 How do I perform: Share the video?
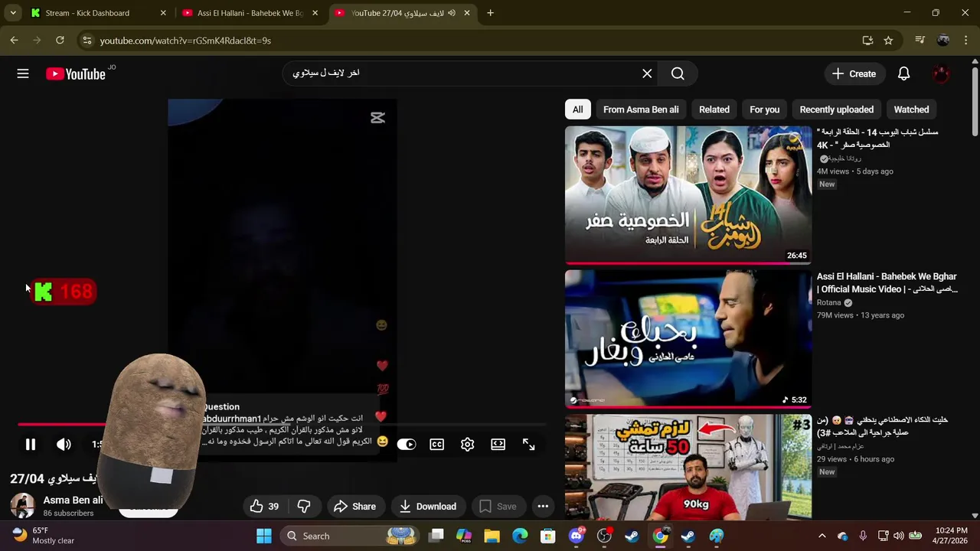(354, 506)
